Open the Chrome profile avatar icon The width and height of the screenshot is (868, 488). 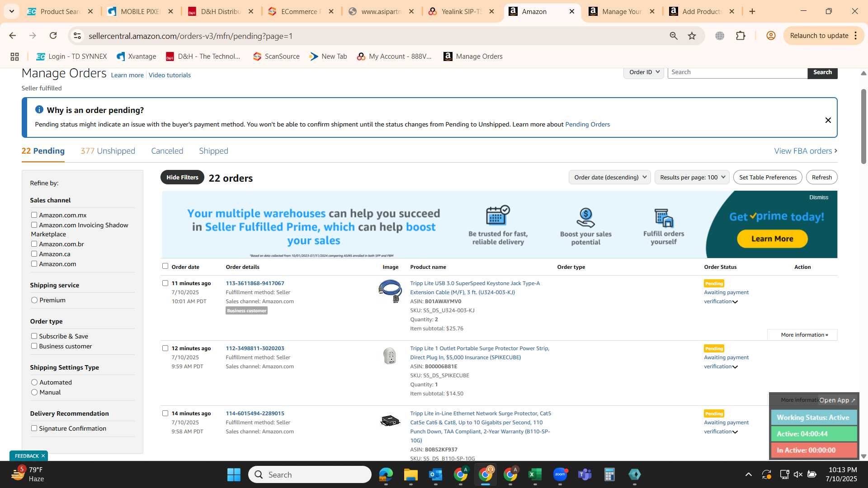pyautogui.click(x=771, y=36)
